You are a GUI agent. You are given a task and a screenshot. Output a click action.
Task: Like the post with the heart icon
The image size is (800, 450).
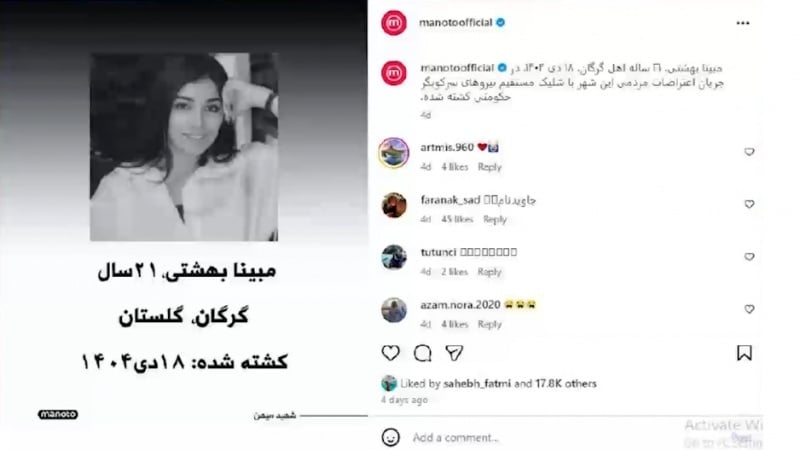390,353
